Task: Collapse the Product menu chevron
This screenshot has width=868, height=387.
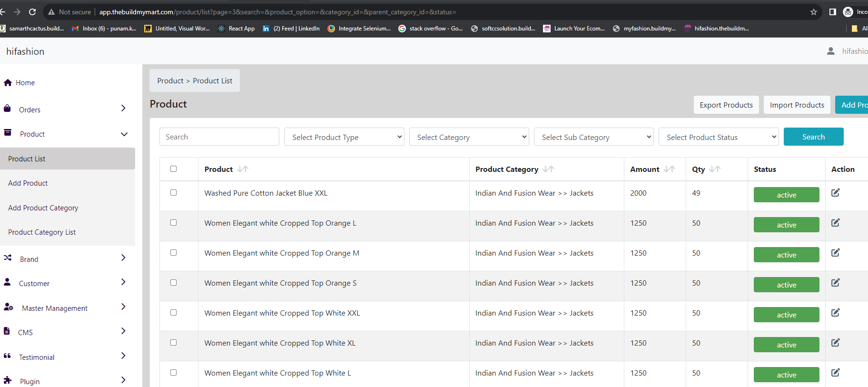Action: [124, 134]
